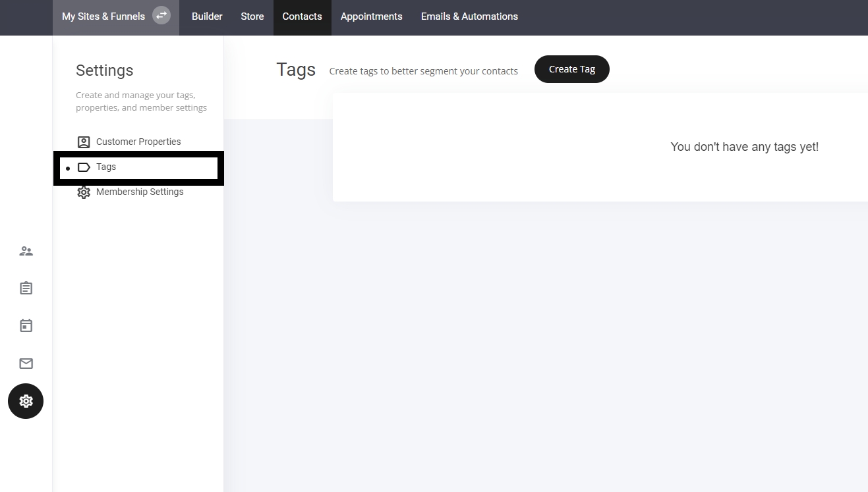Switch to Appointments in top navigation
The height and width of the screenshot is (492, 868).
[x=371, y=16]
